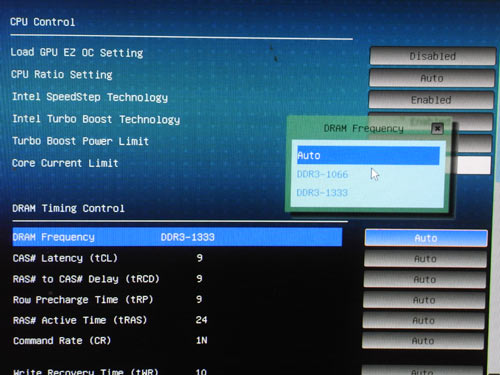Select Auto in DRAM Frequency popup list
500x375 pixels.
[x=368, y=155]
